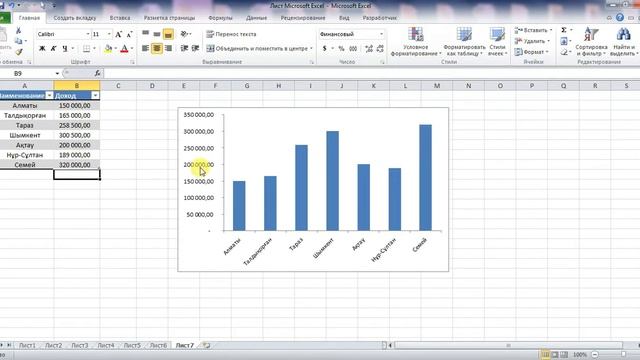Open the Calibri font name dropdown
640x360 pixels.
[87, 34]
